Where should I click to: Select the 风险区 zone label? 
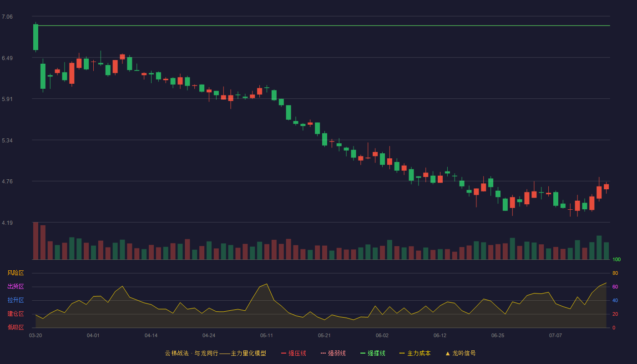pyautogui.click(x=15, y=273)
